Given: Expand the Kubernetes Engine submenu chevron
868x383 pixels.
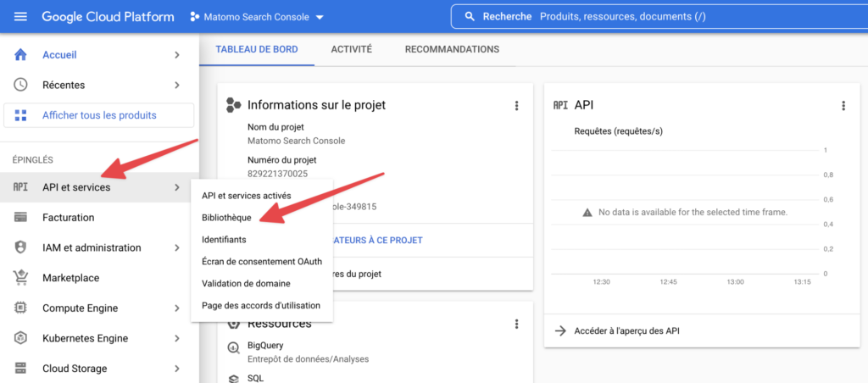Looking at the screenshot, I should (x=176, y=338).
